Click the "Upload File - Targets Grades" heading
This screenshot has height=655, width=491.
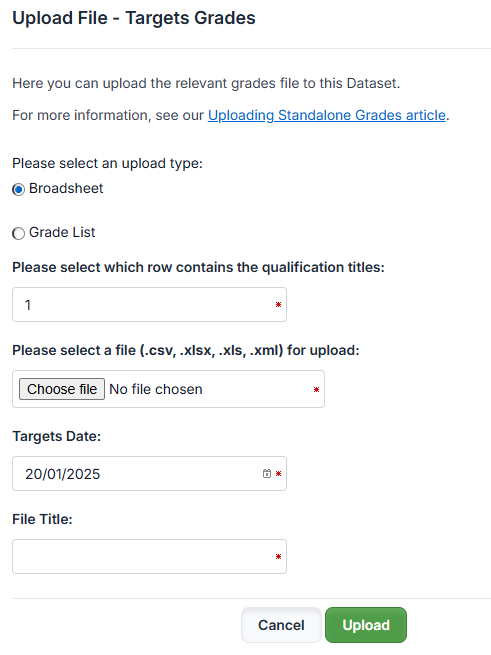(134, 18)
